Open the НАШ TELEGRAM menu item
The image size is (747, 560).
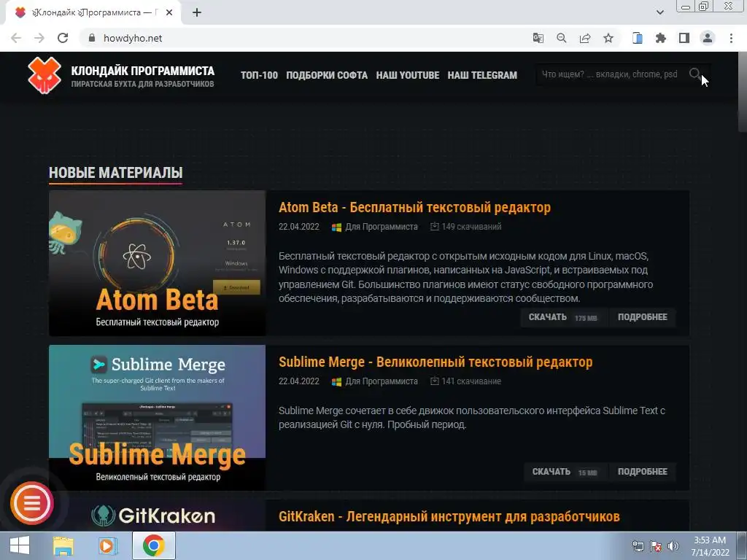[x=482, y=75]
